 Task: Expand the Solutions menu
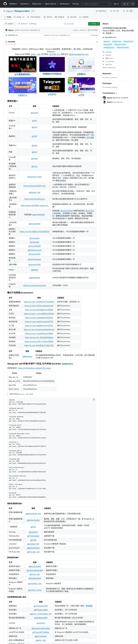[25, 4]
